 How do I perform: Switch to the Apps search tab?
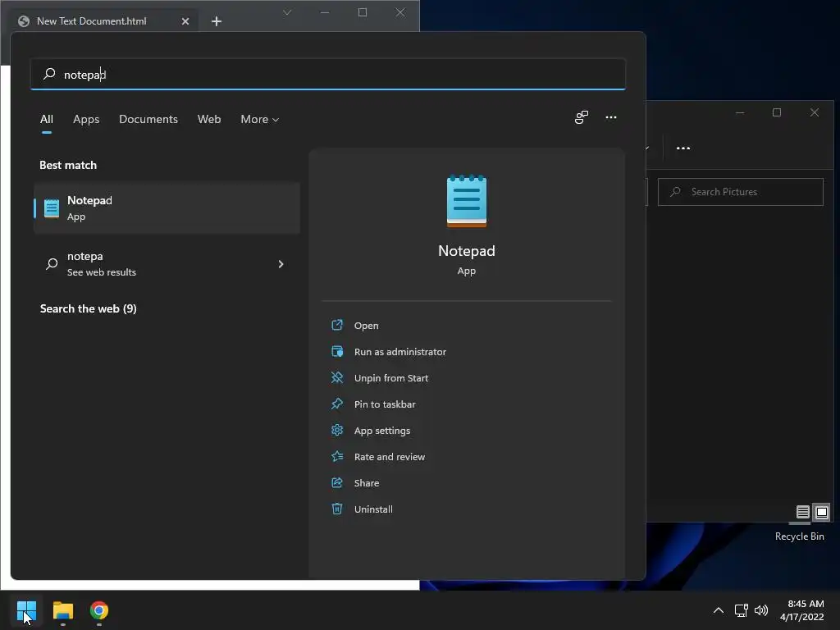coord(86,120)
